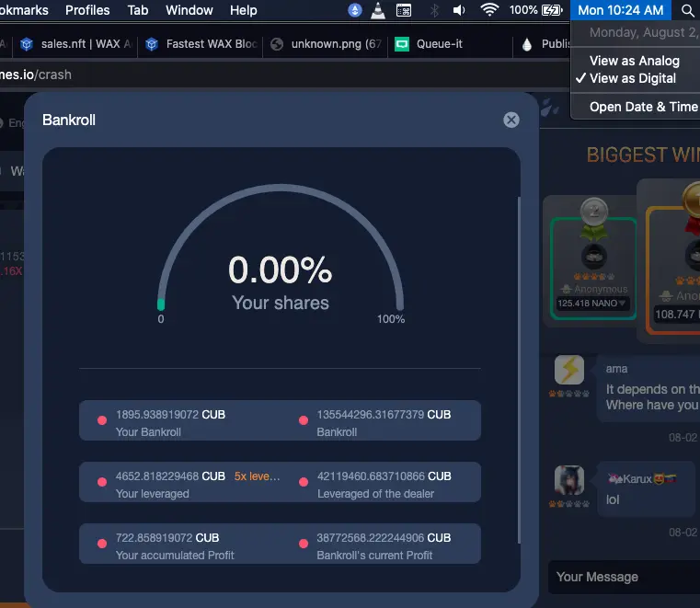This screenshot has width=700, height=608.
Task: Switch to Fastest WAX Bloc tab
Action: pos(200,44)
